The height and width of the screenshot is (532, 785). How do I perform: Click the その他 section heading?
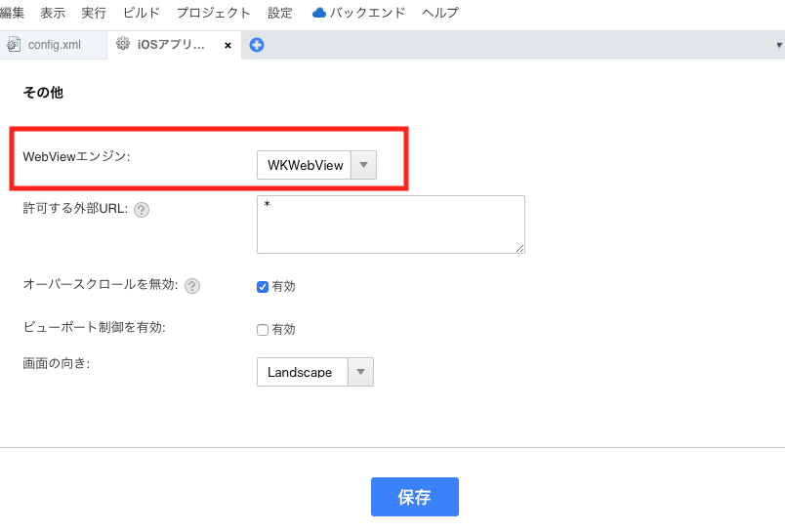pyautogui.click(x=43, y=93)
